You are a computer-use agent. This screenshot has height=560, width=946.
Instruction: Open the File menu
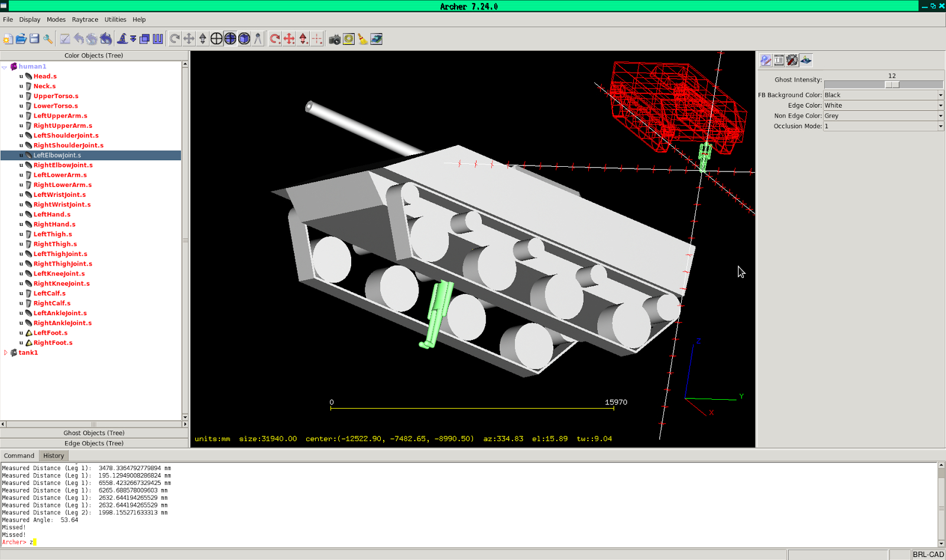click(8, 20)
